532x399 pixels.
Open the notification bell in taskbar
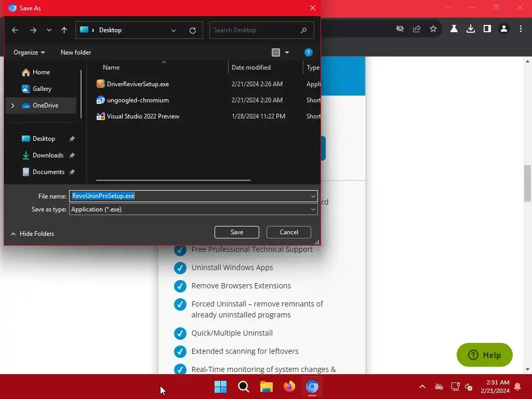tap(518, 387)
